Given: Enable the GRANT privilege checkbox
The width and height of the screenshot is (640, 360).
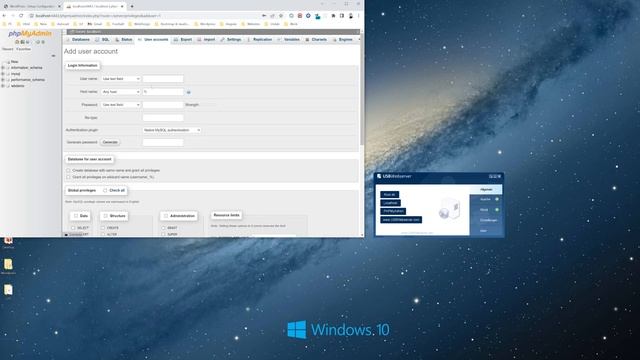Looking at the screenshot, I should 164,228.
